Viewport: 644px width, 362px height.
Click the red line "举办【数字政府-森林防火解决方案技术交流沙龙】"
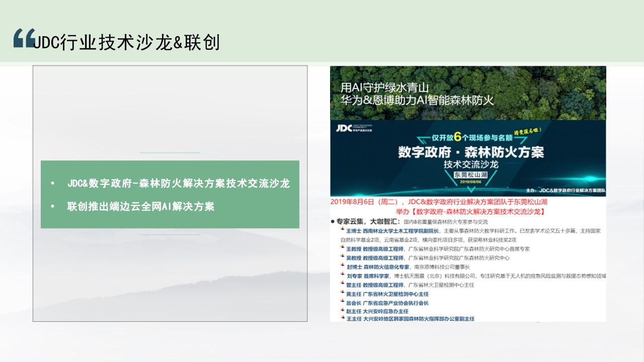[471, 212]
